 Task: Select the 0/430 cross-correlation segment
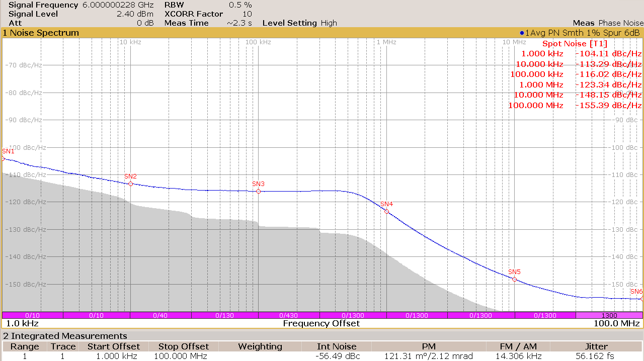pos(289,315)
